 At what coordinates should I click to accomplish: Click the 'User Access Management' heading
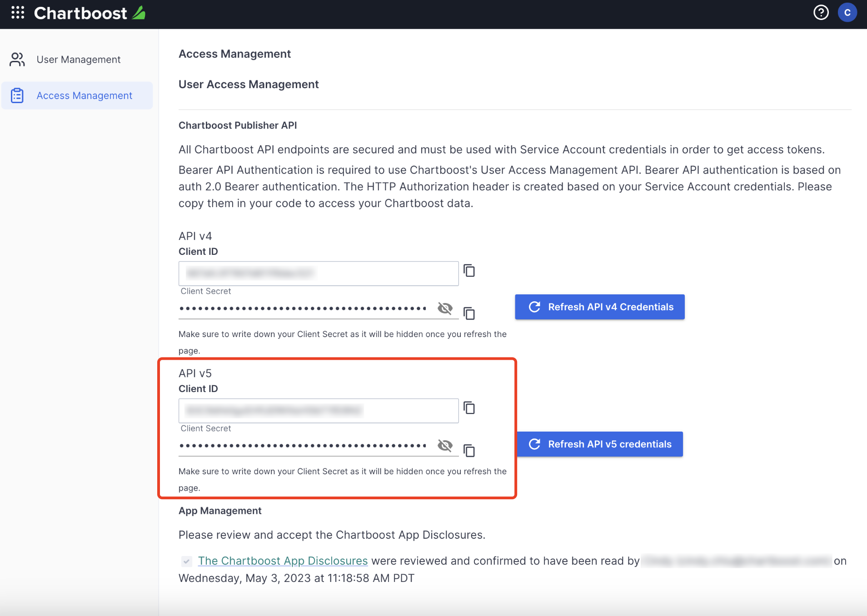[x=249, y=84]
